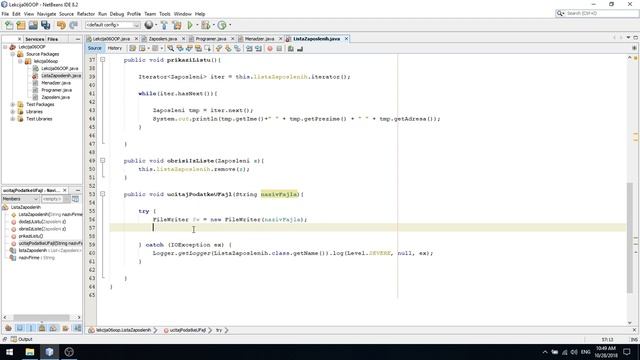Viewport: 640px width, 360px height.
Task: Toggle Sort by Name navigator button
Action: point(77,328)
